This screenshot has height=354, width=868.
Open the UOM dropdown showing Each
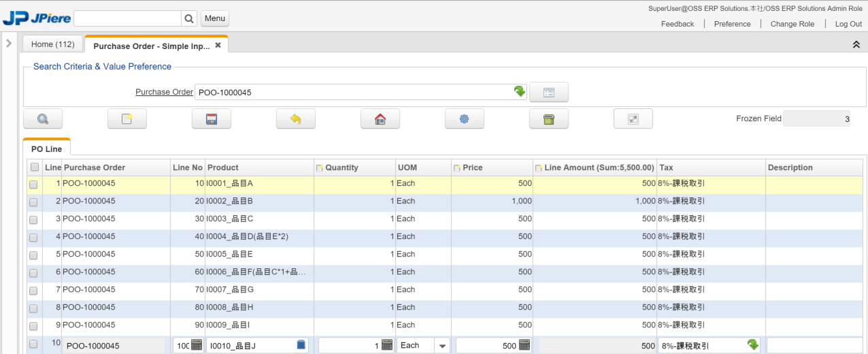point(443,346)
